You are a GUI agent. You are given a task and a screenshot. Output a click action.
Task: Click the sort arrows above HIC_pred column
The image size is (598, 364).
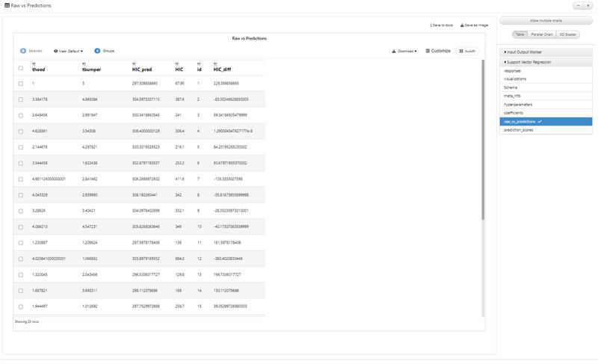coord(134,64)
